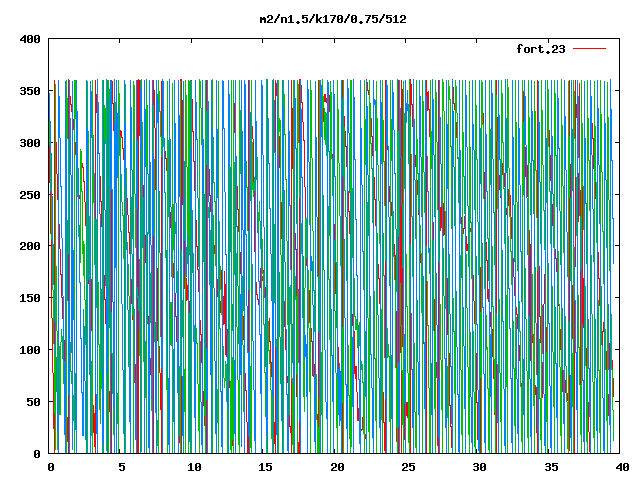This screenshot has width=640, height=480.
Task: Click y-axis label 350
Action: coord(30,91)
